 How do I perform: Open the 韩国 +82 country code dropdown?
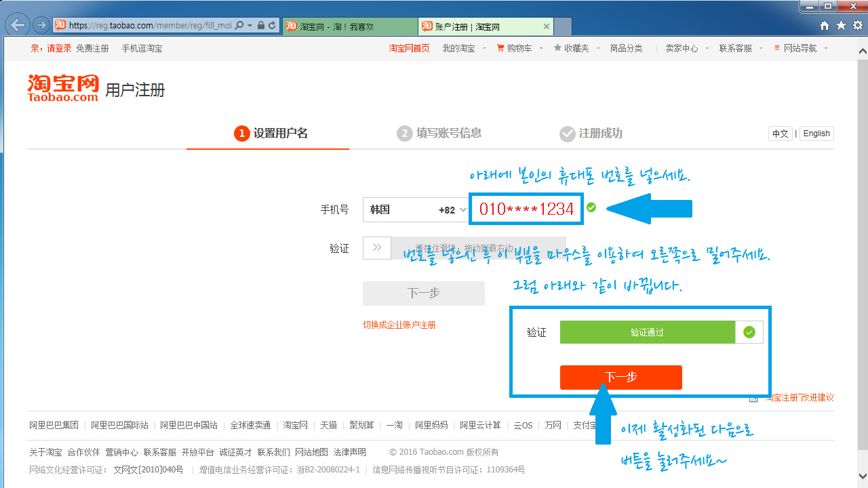(x=417, y=209)
